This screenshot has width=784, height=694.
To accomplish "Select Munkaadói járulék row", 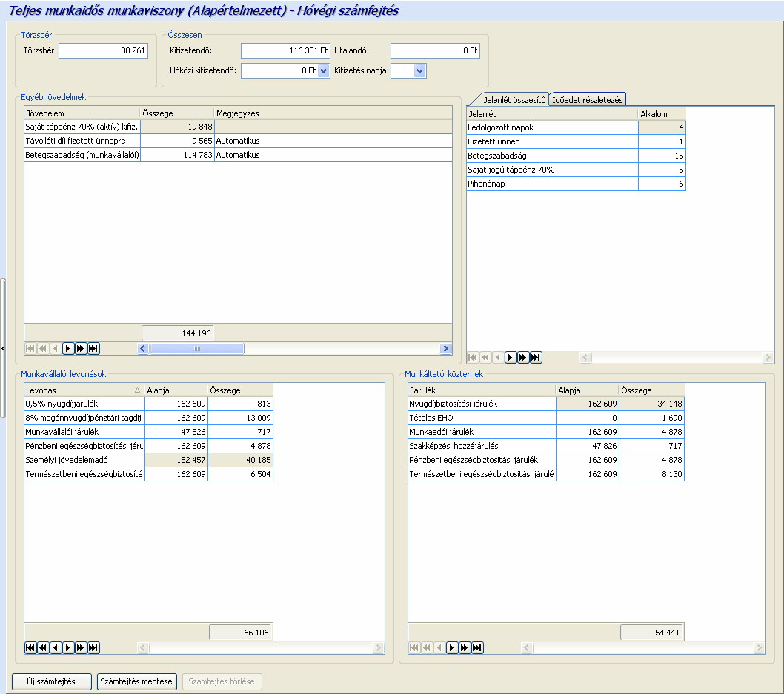I will pyautogui.click(x=546, y=432).
